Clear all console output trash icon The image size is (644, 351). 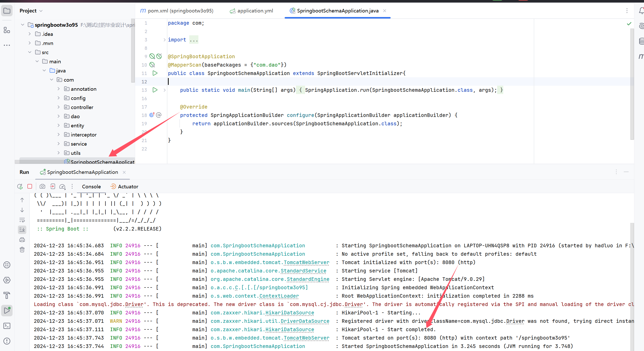pos(22,250)
